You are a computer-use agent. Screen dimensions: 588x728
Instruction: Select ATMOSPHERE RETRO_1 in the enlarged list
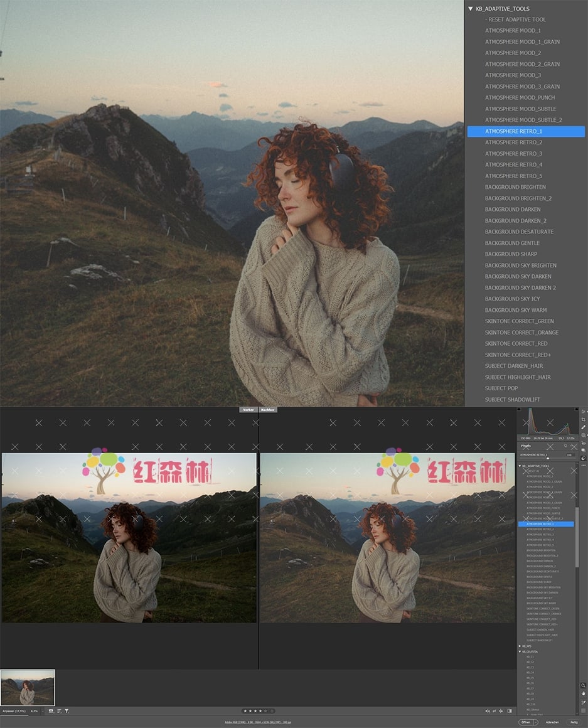526,131
